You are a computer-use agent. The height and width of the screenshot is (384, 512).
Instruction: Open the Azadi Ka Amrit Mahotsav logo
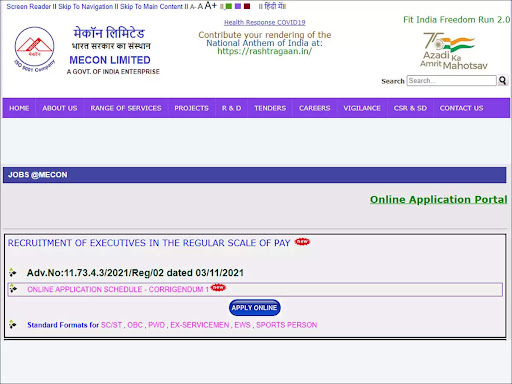(x=453, y=51)
